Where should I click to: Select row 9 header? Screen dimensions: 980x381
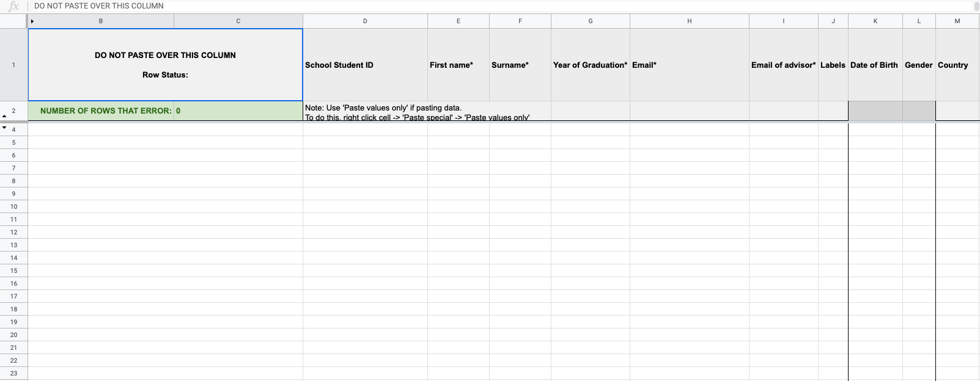coord(13,194)
